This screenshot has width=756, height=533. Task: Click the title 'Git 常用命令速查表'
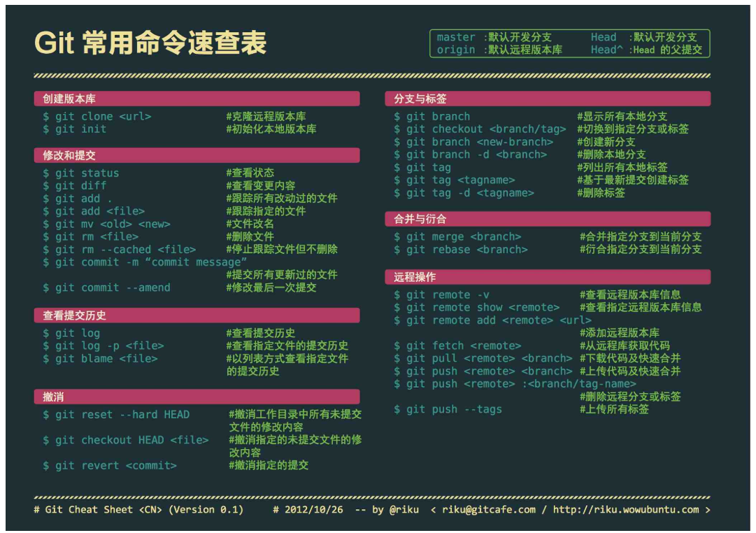tap(150, 43)
